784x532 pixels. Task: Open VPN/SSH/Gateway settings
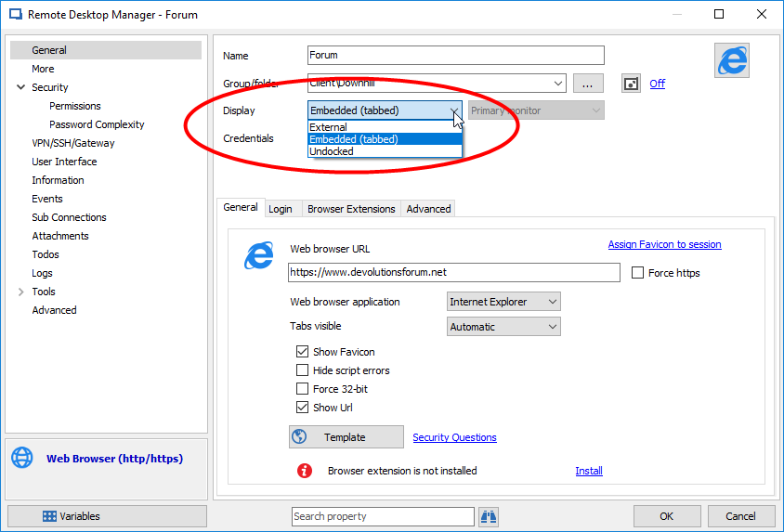click(73, 143)
